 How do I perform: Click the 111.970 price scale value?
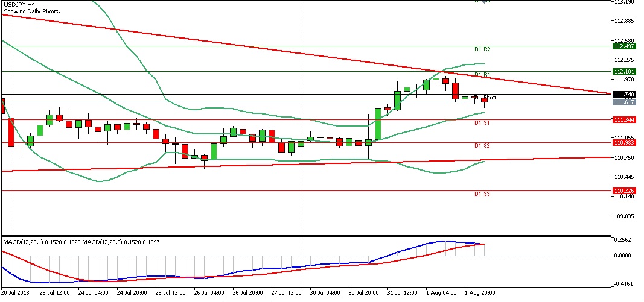[x=623, y=80]
